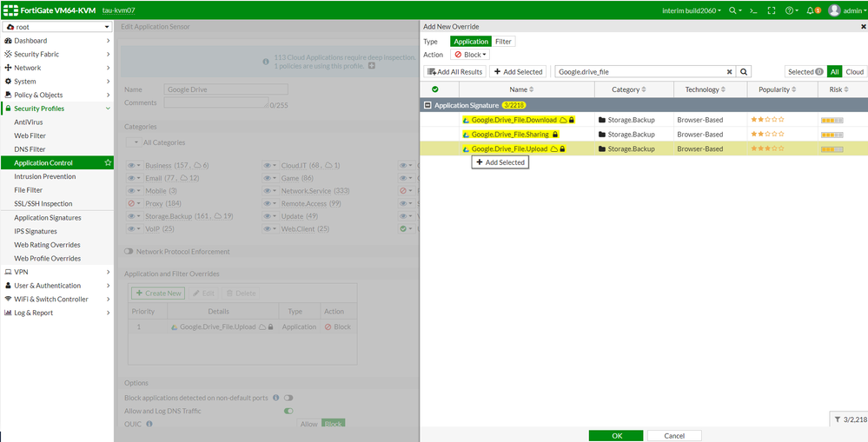Click the lock icon on Google.Drive_File.Sharing row
This screenshot has width=868, height=442.
(555, 135)
